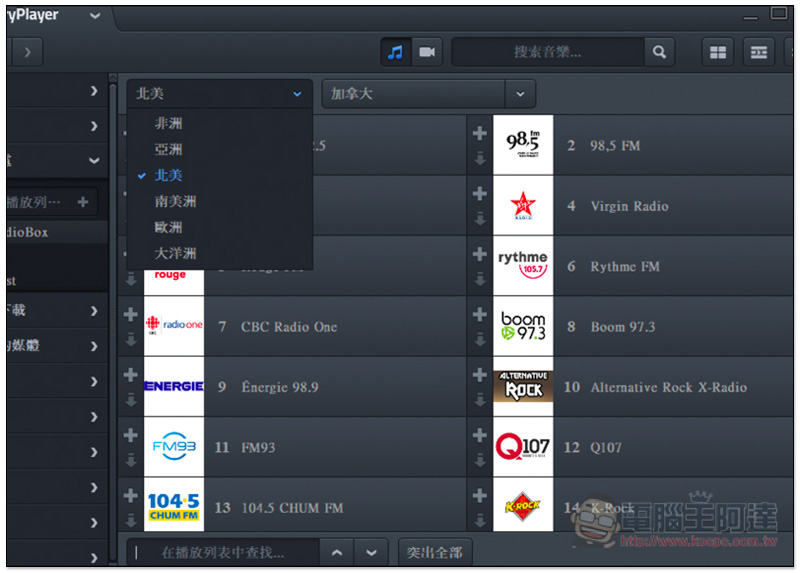Expand the topmost sidebar section chevron
Screen dimensions: 800x573
tap(94, 91)
